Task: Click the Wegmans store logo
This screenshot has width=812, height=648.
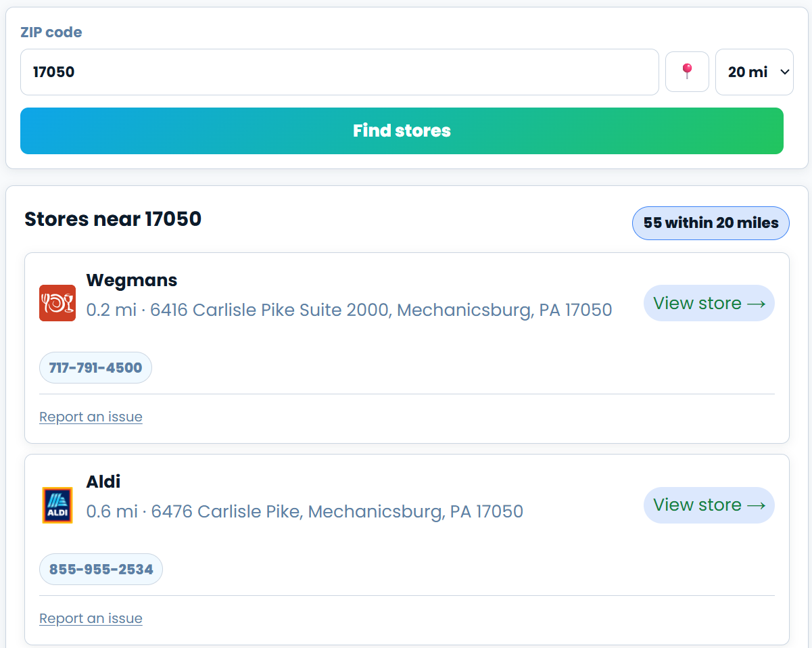Action: (57, 303)
